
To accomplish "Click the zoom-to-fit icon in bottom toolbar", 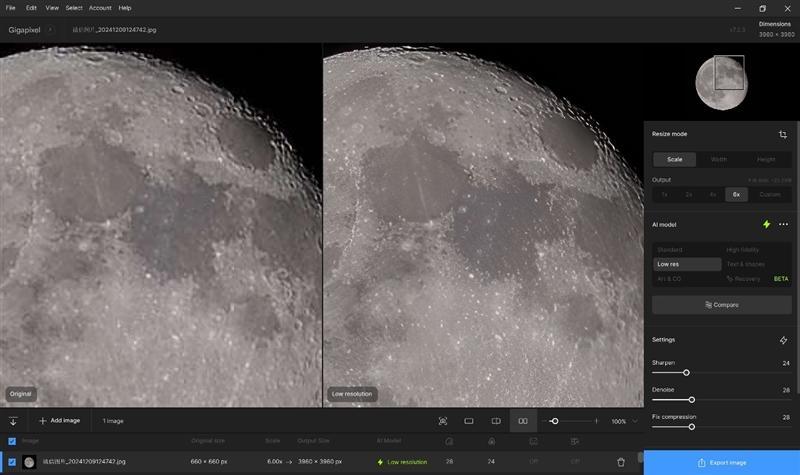I will pyautogui.click(x=442, y=421).
